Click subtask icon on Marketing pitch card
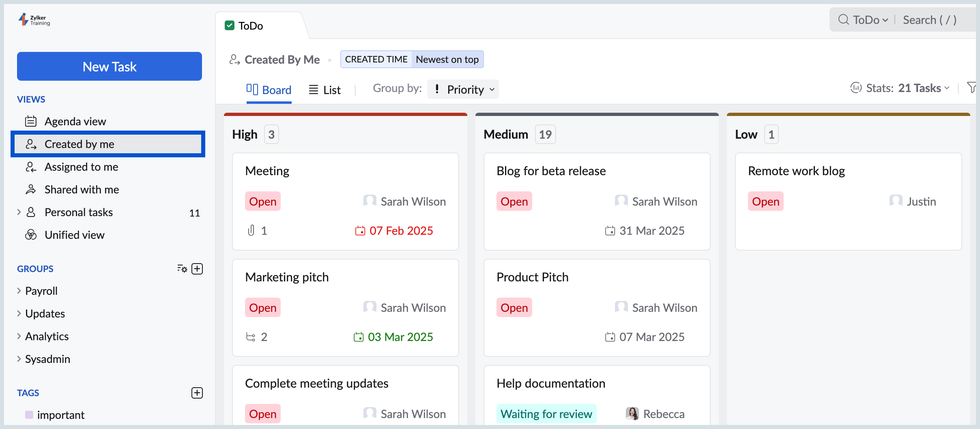Viewport: 980px width, 429px height. [x=251, y=337]
